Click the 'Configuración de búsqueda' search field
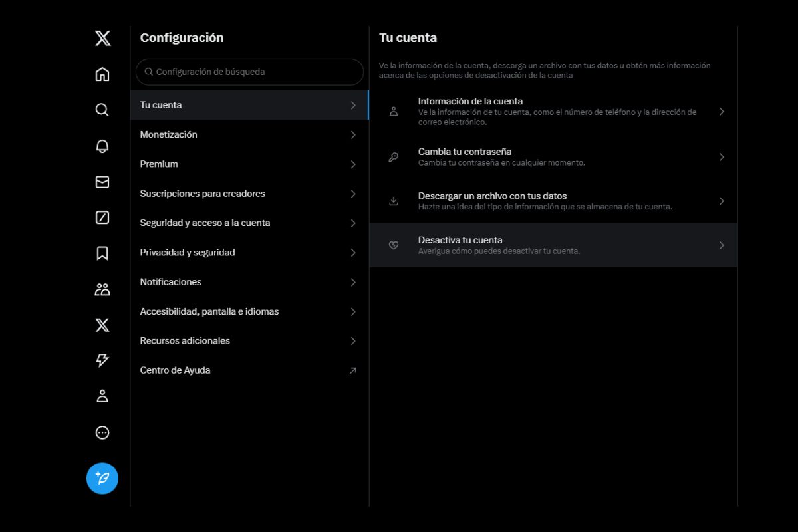The width and height of the screenshot is (798, 532). (x=248, y=72)
